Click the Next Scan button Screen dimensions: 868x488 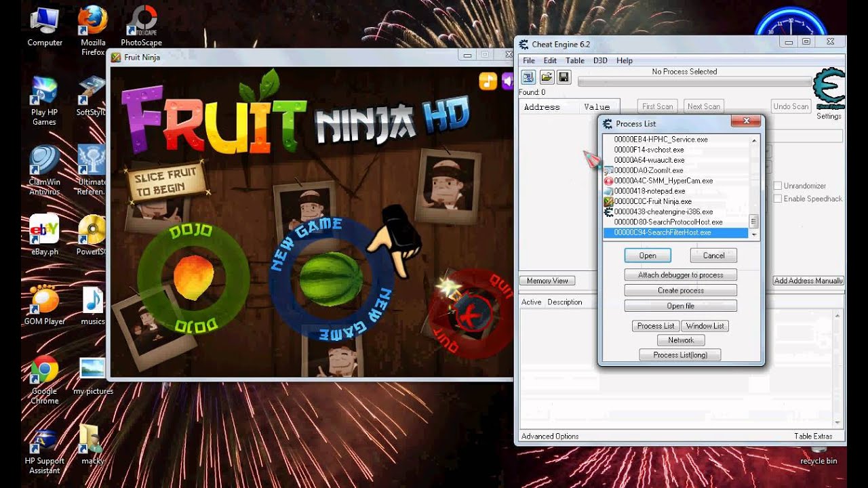[703, 106]
